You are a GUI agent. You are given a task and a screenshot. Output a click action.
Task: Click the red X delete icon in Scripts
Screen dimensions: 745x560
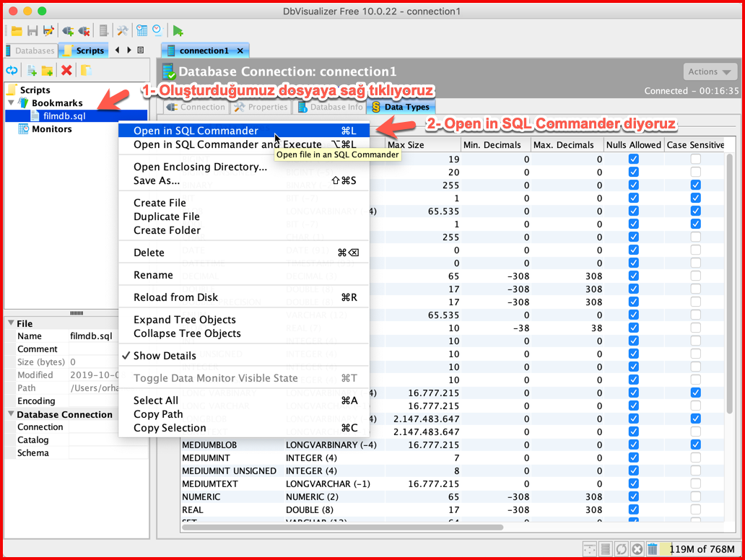[x=66, y=71]
